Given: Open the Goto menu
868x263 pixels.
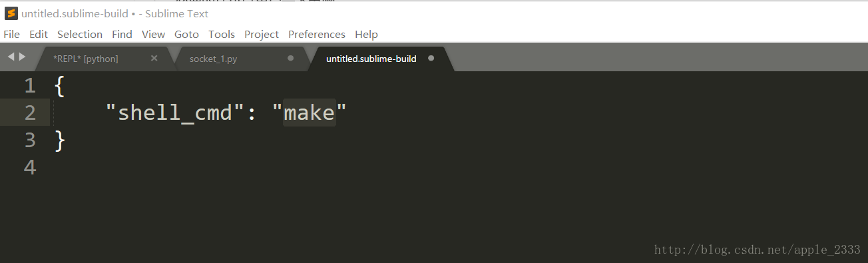Looking at the screenshot, I should [x=186, y=34].
